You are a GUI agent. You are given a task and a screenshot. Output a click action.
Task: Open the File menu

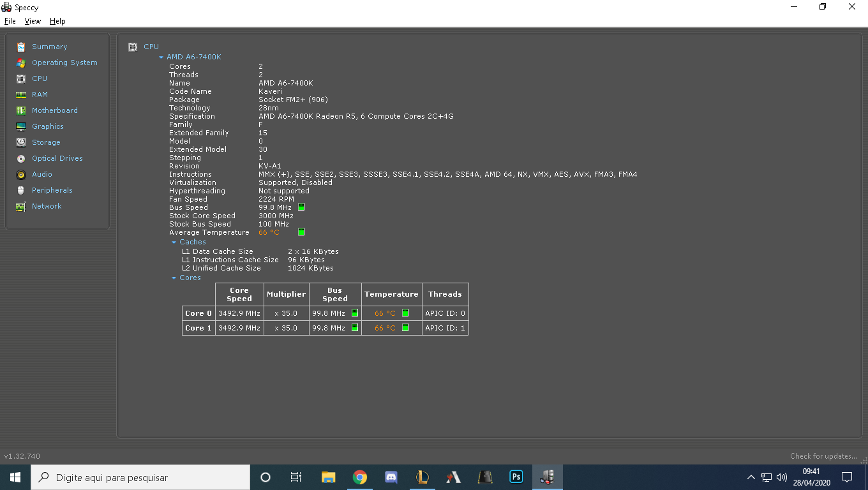tap(10, 21)
